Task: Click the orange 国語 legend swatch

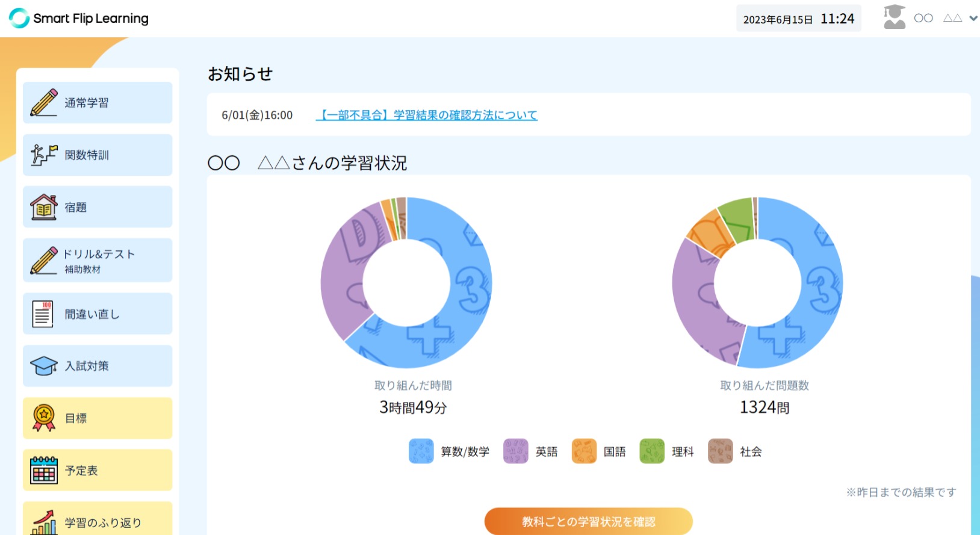Action: tap(583, 451)
